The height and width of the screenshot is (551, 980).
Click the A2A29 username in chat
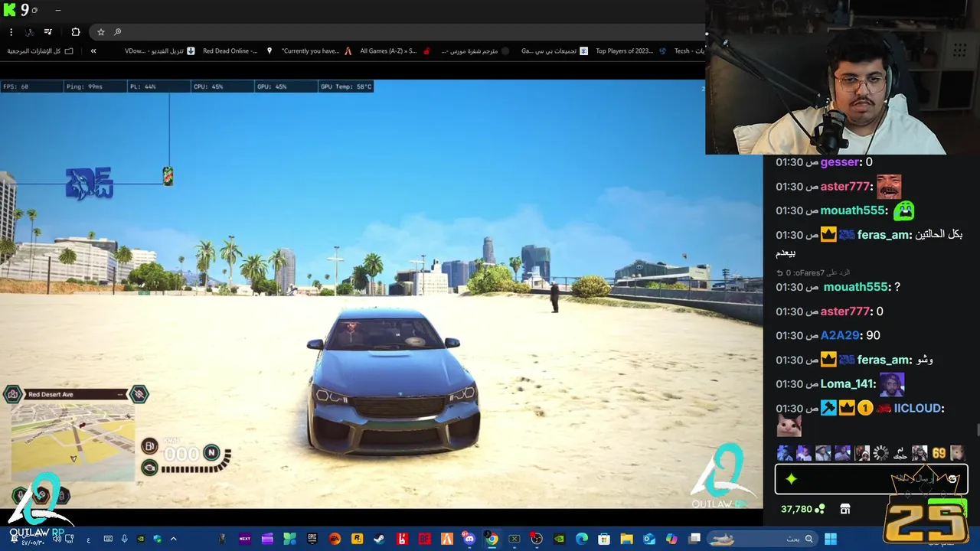[x=840, y=335]
